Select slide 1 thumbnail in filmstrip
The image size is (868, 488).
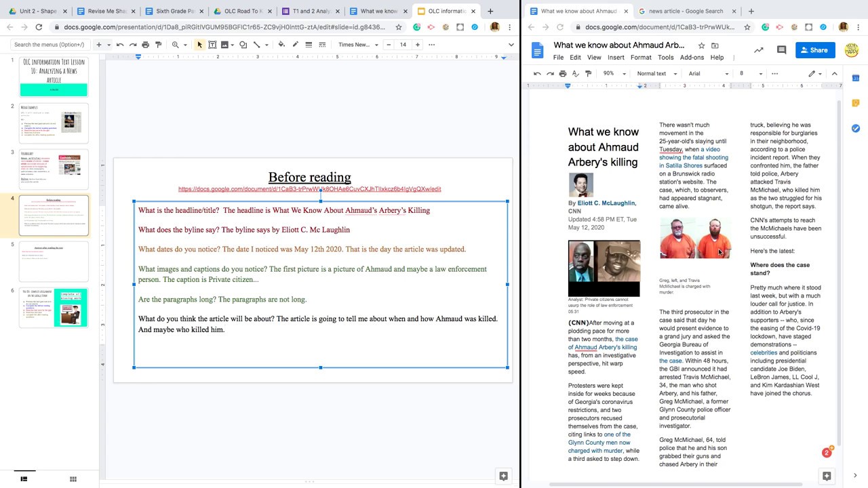click(54, 77)
